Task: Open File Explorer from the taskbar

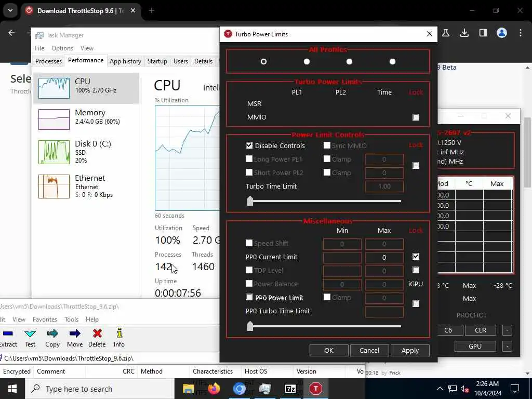Action: click(188, 389)
